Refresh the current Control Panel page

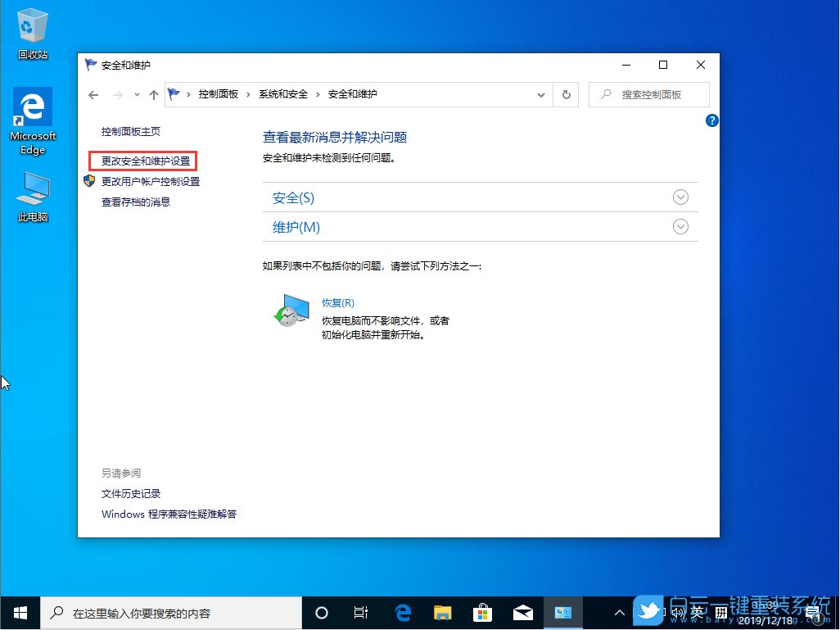pyautogui.click(x=566, y=94)
